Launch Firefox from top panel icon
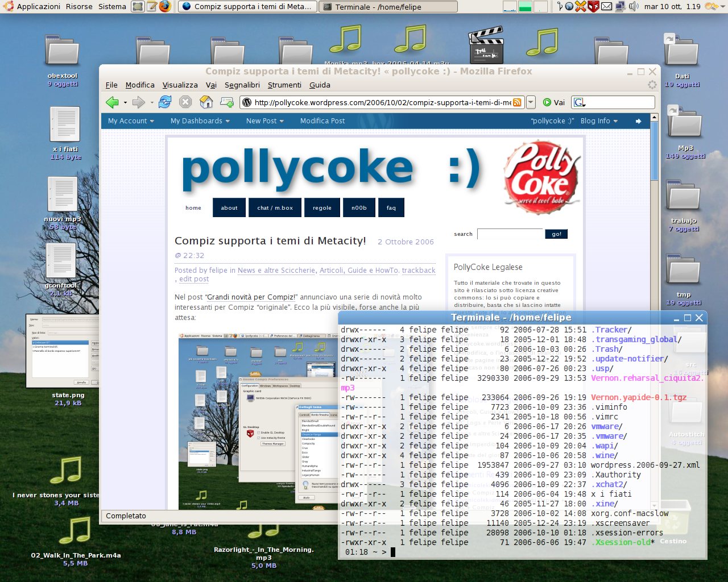The image size is (728, 582). (x=164, y=6)
